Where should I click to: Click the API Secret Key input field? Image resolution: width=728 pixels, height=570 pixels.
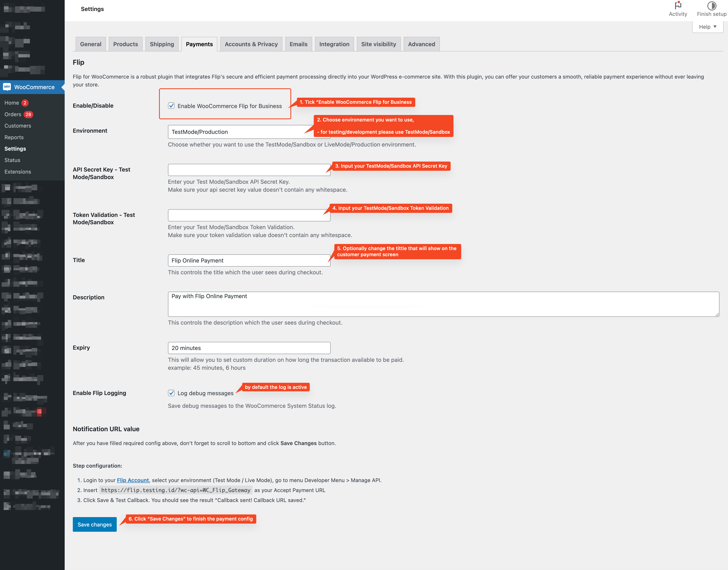pyautogui.click(x=249, y=170)
